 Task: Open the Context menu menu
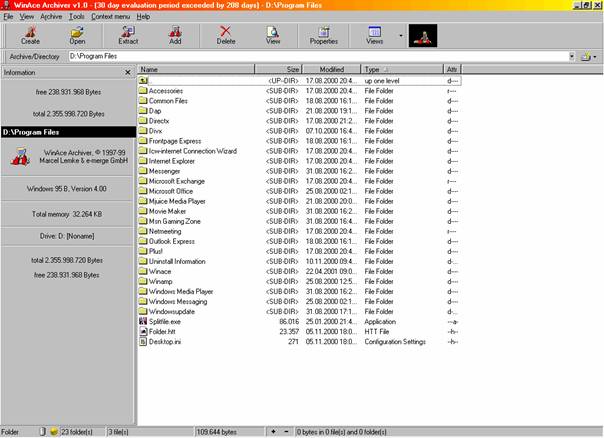point(111,17)
